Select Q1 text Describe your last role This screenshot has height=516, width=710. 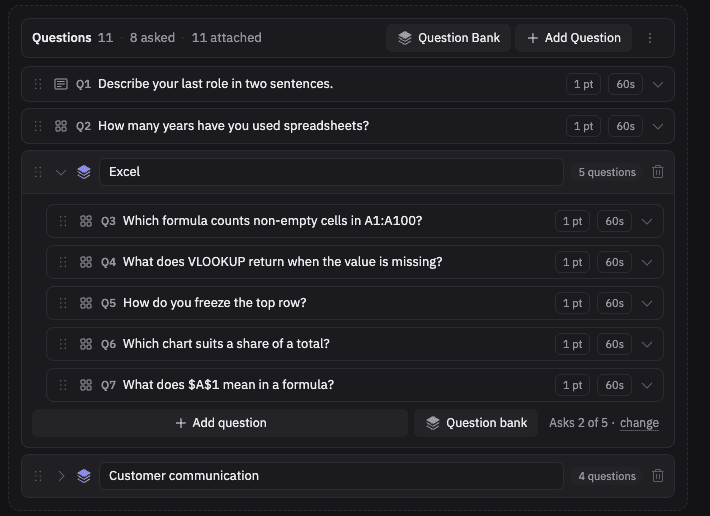[216, 84]
